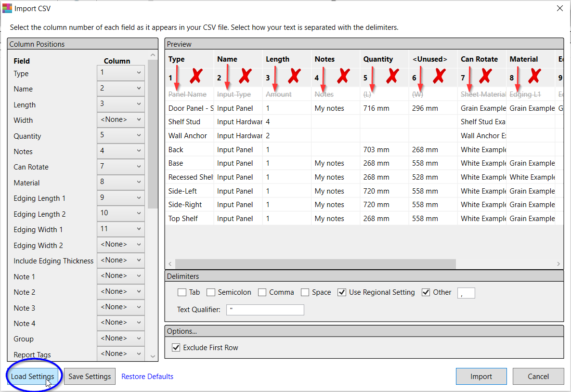Click the Column Positions scroll-up arrow
This screenshot has width=571, height=392.
[153, 55]
